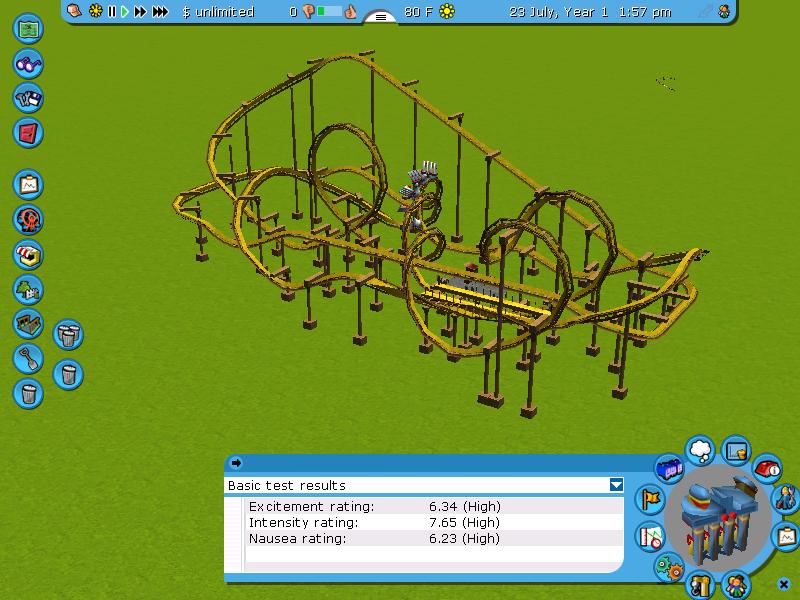The width and height of the screenshot is (800, 600).
Task: Open the ride operating mode gears icon
Action: tap(669, 567)
